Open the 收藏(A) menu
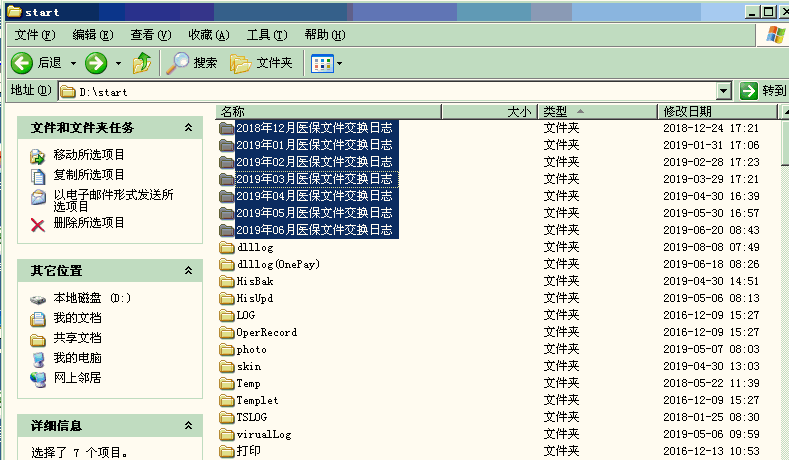Screen dimensions: 789x460 [209, 35]
